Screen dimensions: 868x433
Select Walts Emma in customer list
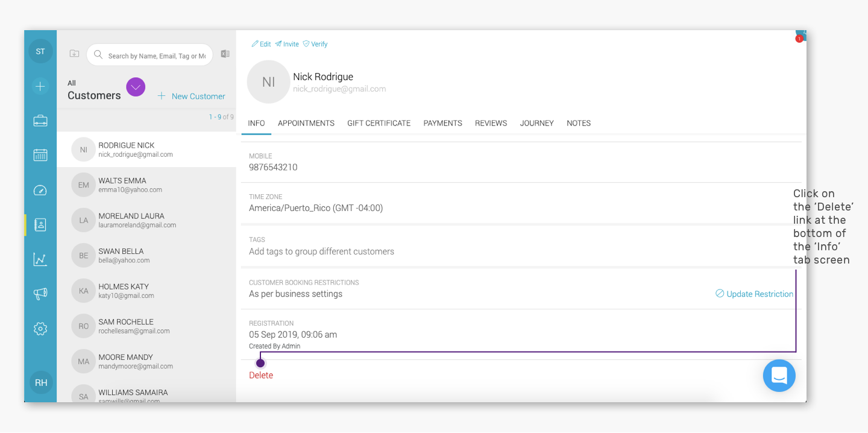click(x=146, y=185)
